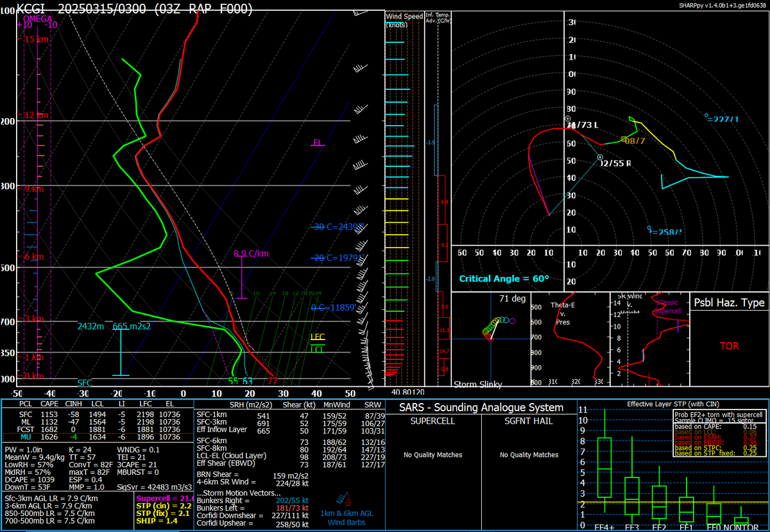Click the Classic Supercell label in SR wind inset
Screen dimensions: 770x532
pyautogui.click(x=667, y=306)
